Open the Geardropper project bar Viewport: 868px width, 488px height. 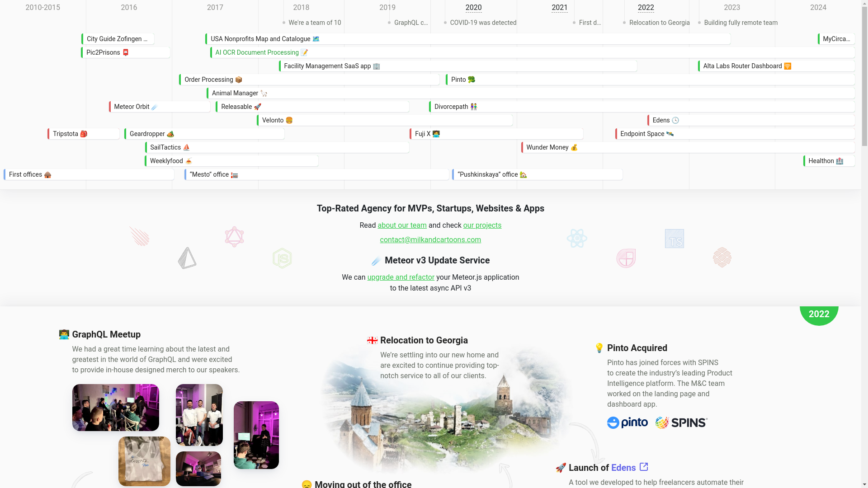(204, 134)
